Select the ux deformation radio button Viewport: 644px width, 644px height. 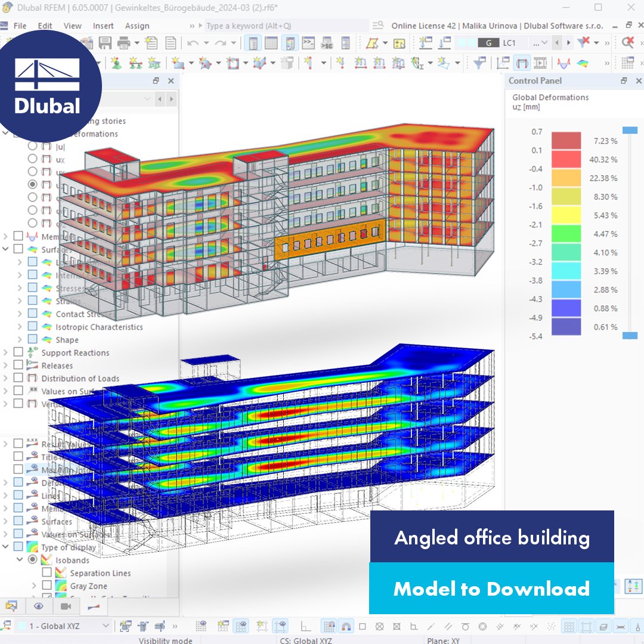pyautogui.click(x=32, y=159)
